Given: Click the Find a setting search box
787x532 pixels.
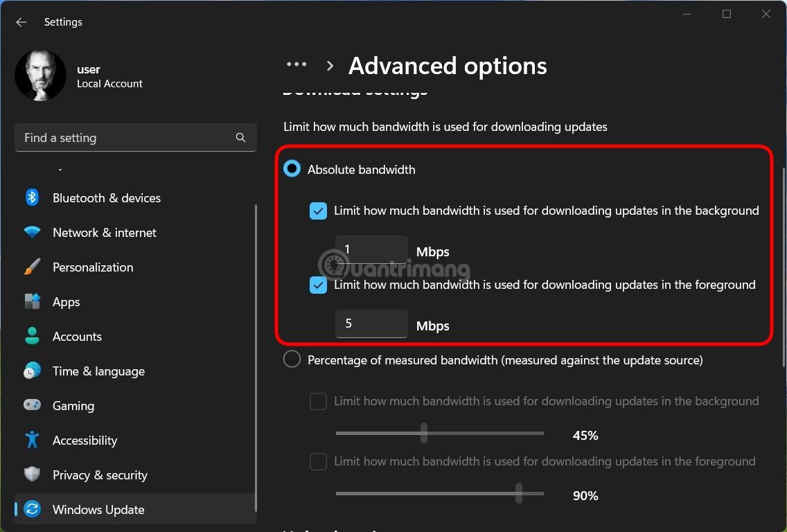Looking at the screenshot, I should click(136, 138).
